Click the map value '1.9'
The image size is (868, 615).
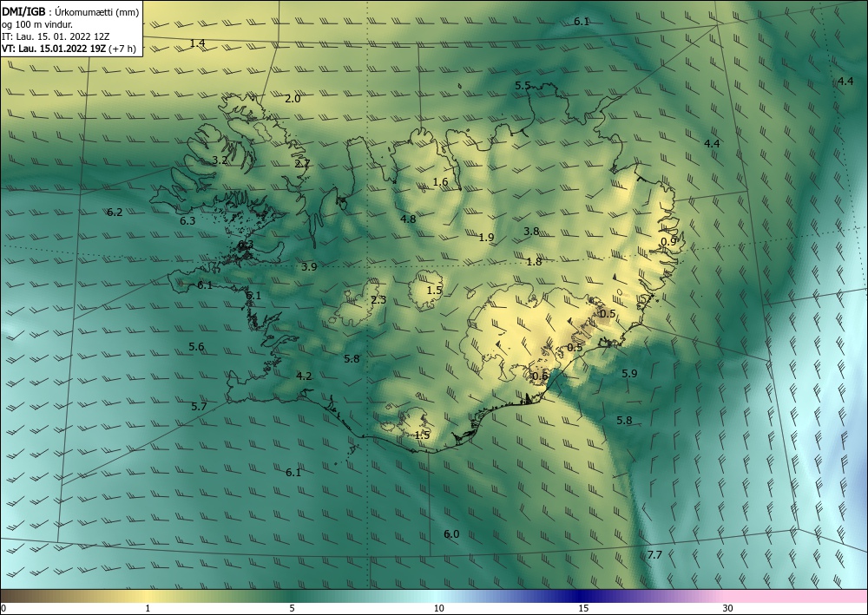486,238
